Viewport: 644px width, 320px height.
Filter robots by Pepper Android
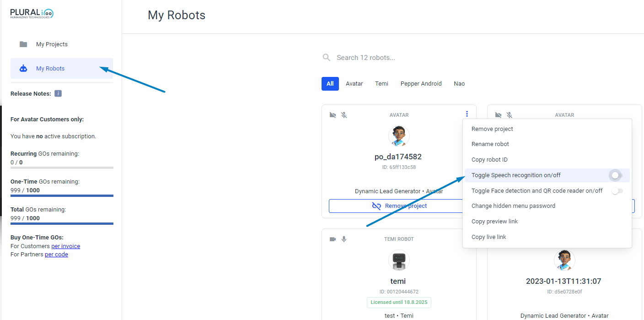(x=421, y=84)
